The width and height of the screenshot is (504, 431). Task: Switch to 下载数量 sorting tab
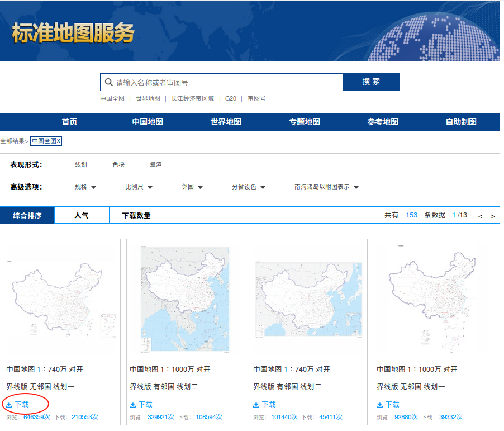click(x=136, y=215)
